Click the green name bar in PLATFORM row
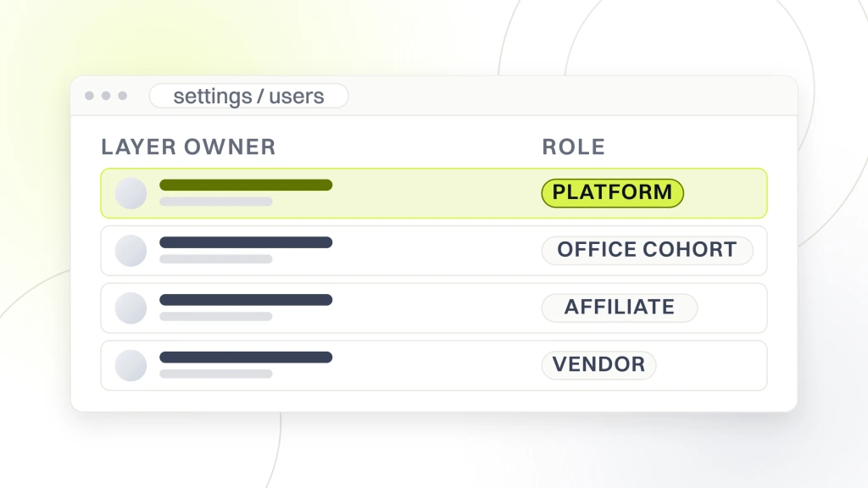This screenshot has width=868, height=488. pos(246,185)
